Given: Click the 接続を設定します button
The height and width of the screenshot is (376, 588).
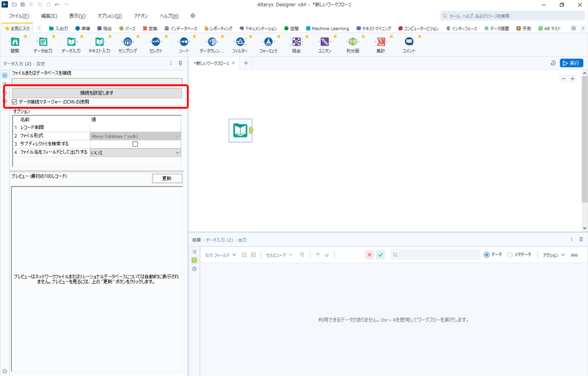Looking at the screenshot, I should (x=97, y=93).
